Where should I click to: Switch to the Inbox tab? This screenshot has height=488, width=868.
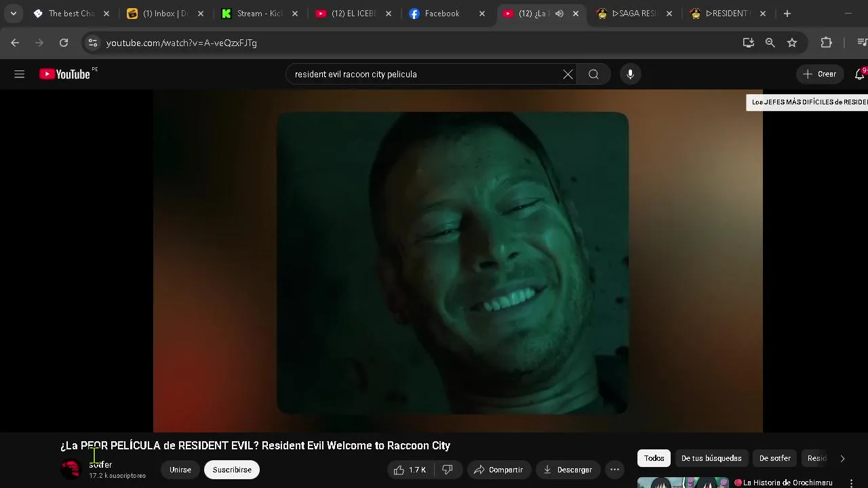pos(165,14)
